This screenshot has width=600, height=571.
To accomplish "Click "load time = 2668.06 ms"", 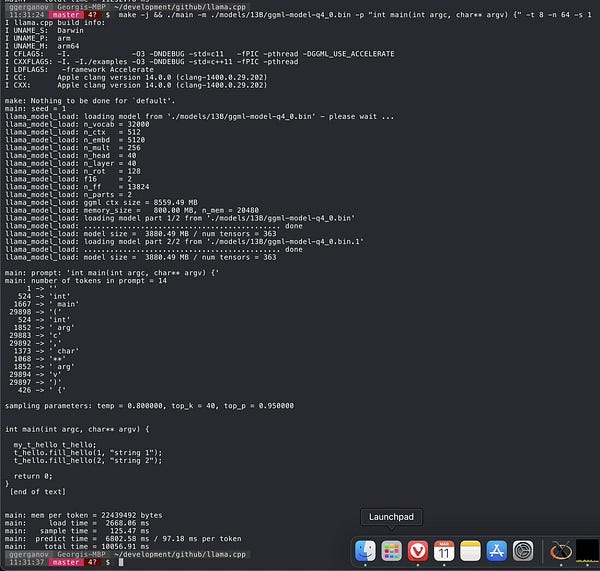I will (99, 523).
